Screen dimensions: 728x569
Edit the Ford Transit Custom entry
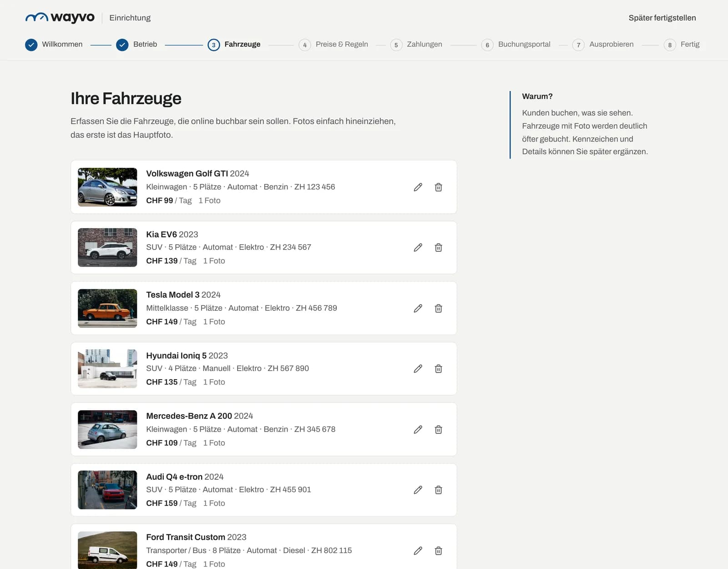coord(418,551)
